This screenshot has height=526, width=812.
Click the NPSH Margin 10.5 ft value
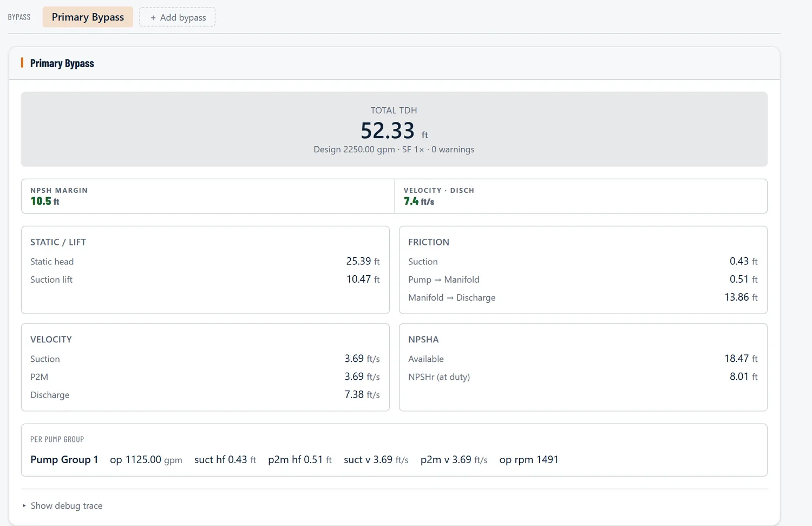coord(45,201)
